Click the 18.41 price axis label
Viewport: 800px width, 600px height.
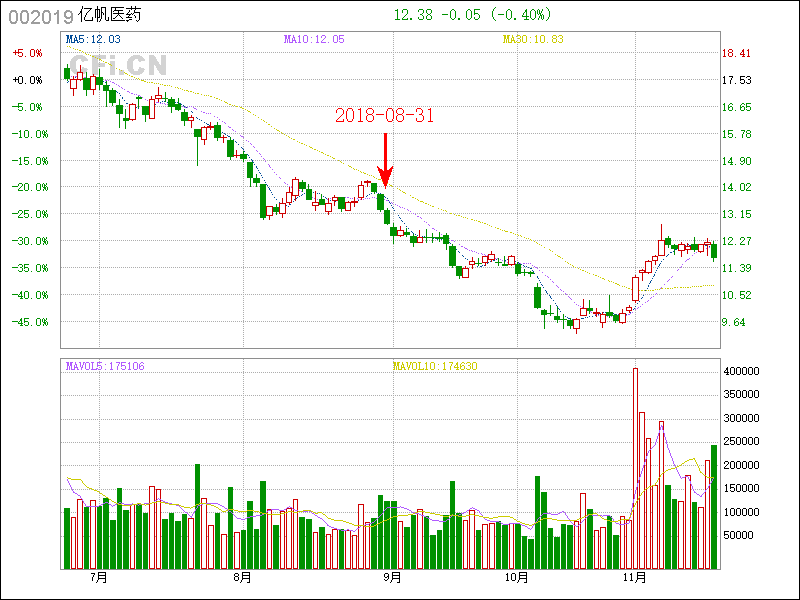(737, 53)
